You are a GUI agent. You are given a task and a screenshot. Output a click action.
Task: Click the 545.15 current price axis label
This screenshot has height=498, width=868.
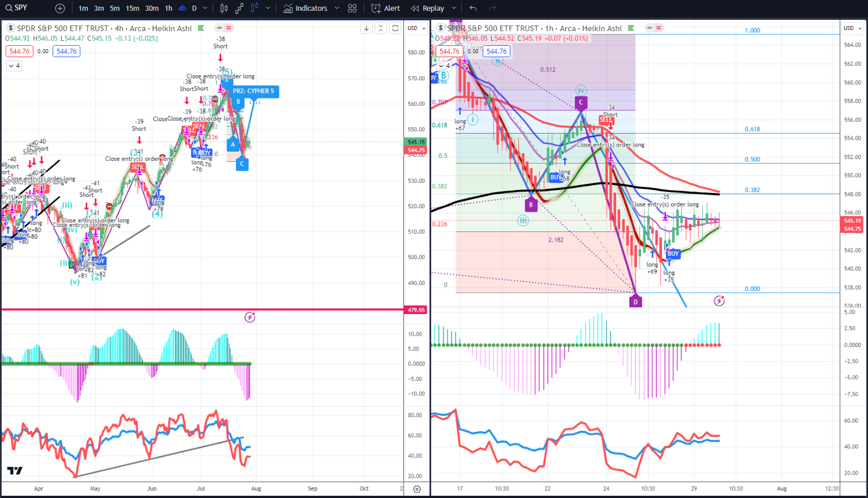416,142
